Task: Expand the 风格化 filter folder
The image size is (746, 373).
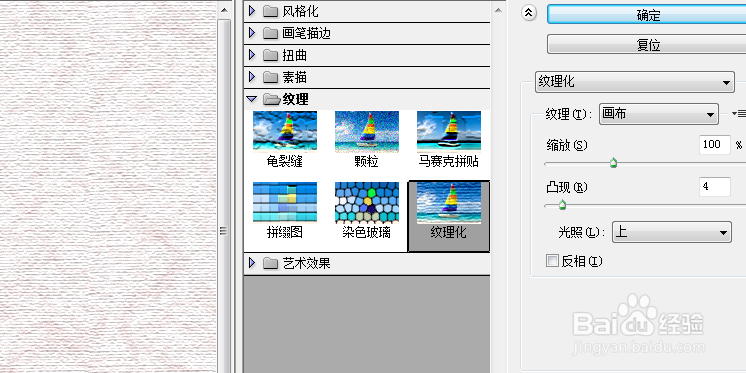Action: point(252,10)
